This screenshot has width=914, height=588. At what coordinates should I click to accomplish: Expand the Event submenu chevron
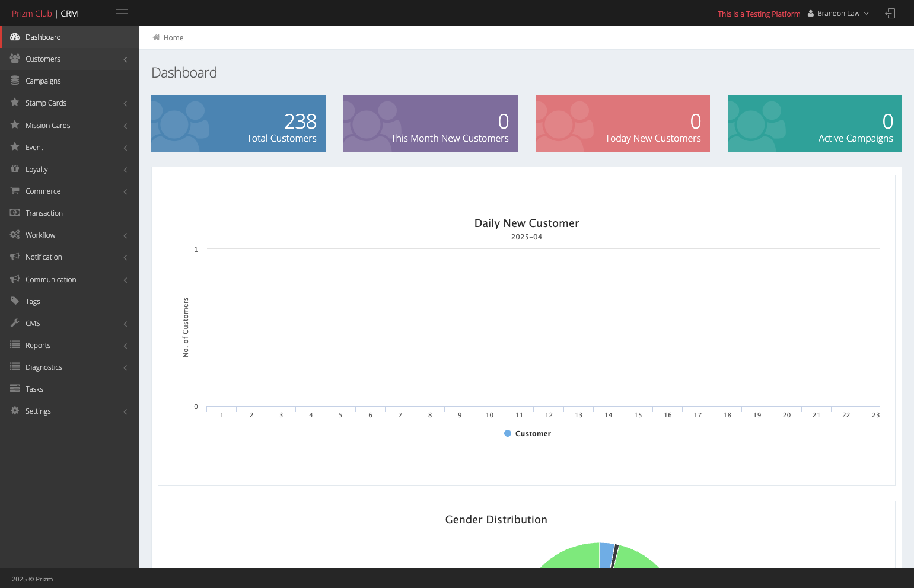tap(125, 148)
